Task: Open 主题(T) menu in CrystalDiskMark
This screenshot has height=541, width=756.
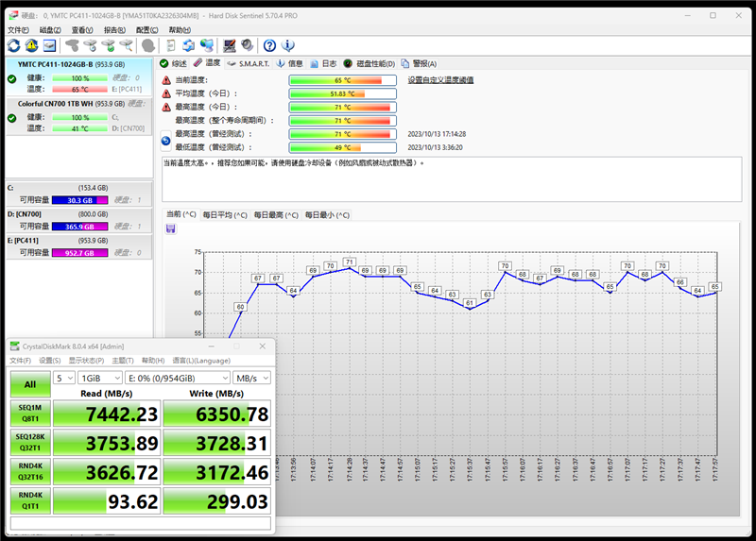Action: [123, 361]
